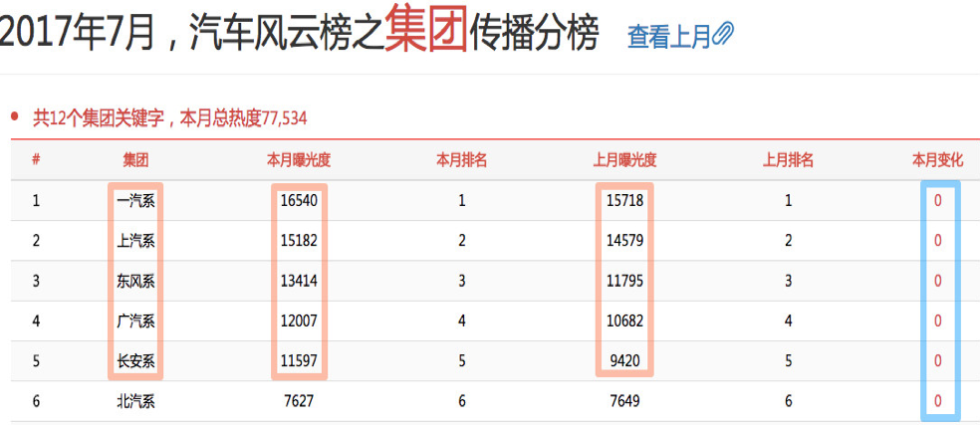The image size is (980, 425).
Task: Click the 集团 column header
Action: point(135,160)
